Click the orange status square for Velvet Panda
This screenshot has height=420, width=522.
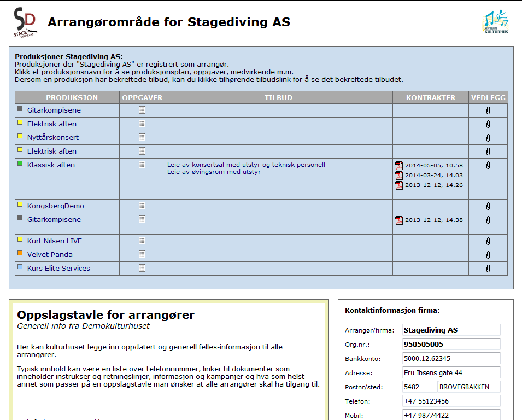coord(20,253)
